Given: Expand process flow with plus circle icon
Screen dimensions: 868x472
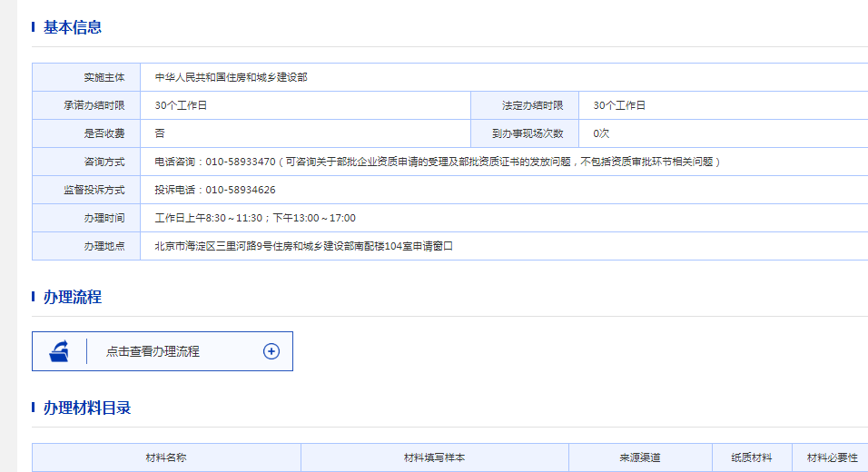Looking at the screenshot, I should [x=271, y=351].
